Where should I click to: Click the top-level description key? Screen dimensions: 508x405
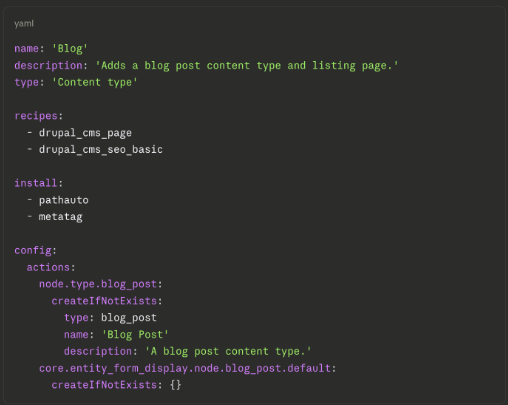coord(48,66)
